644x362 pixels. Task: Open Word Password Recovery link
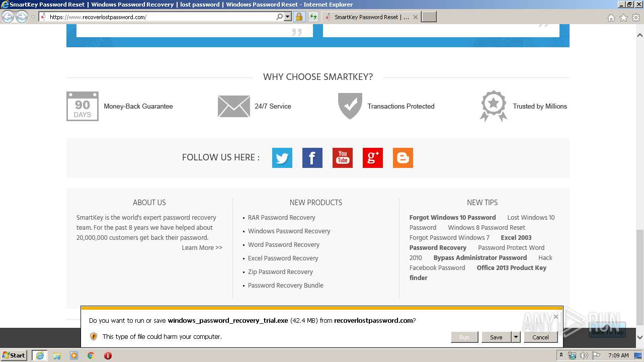[x=283, y=245]
